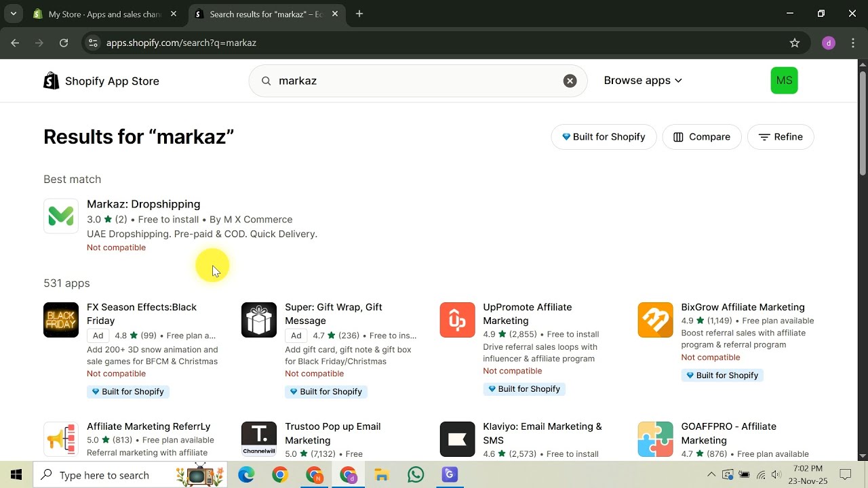Click the UpPromote Affiliate Marketing icon
868x488 pixels.
click(x=457, y=320)
